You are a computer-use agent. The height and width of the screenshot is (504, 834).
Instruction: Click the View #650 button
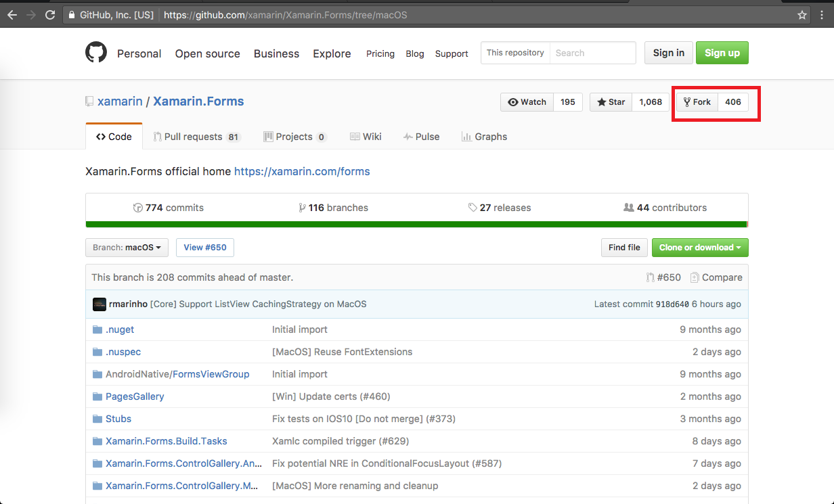point(205,248)
